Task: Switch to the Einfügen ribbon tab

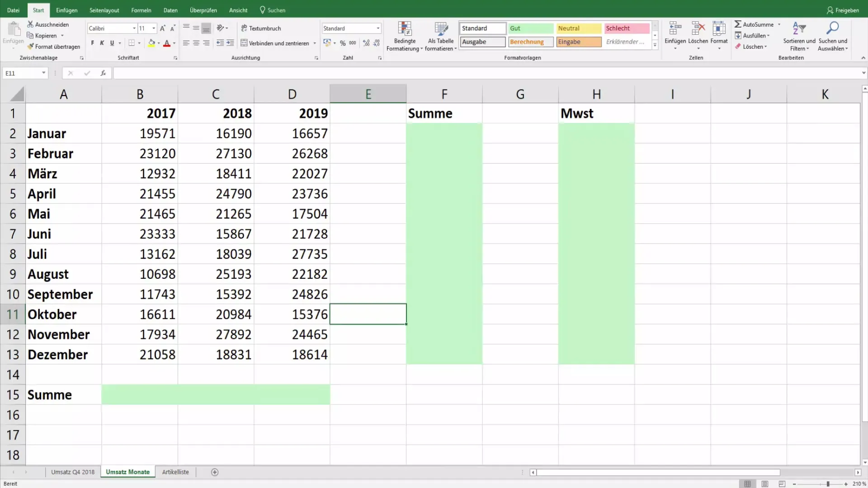Action: click(66, 10)
